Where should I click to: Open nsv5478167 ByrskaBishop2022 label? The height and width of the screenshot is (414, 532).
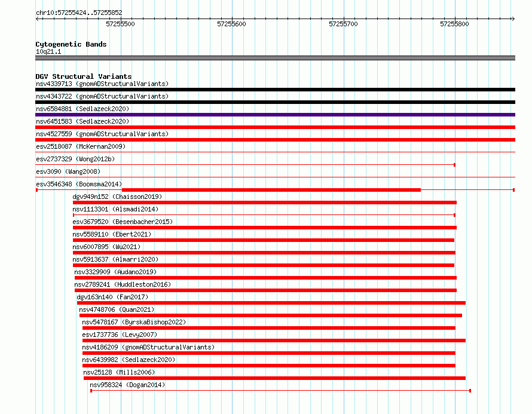[x=134, y=322]
